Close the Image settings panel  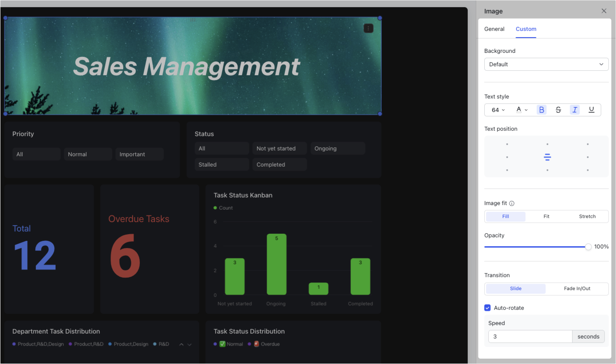tap(604, 11)
